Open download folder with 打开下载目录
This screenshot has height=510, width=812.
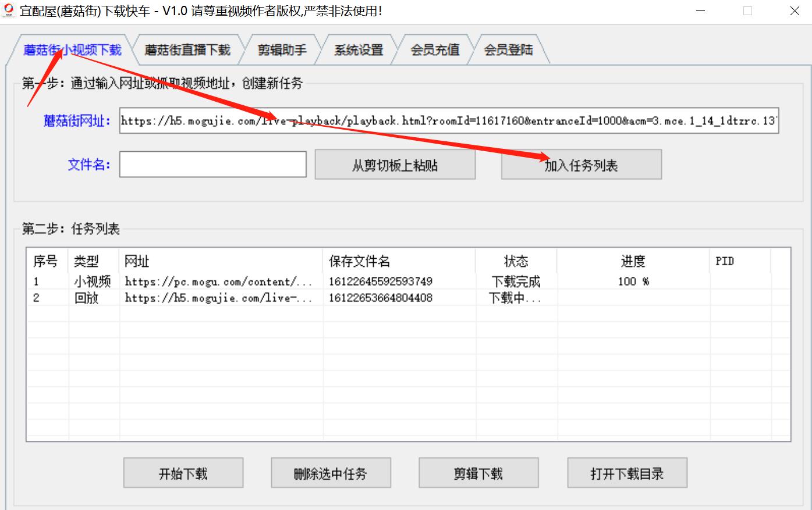[627, 473]
